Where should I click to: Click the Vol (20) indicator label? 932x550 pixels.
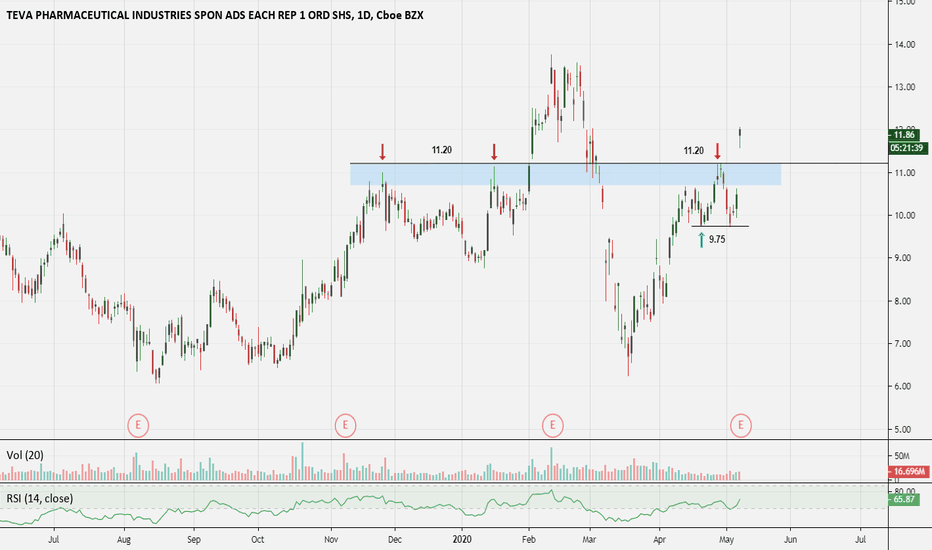[x=25, y=455]
